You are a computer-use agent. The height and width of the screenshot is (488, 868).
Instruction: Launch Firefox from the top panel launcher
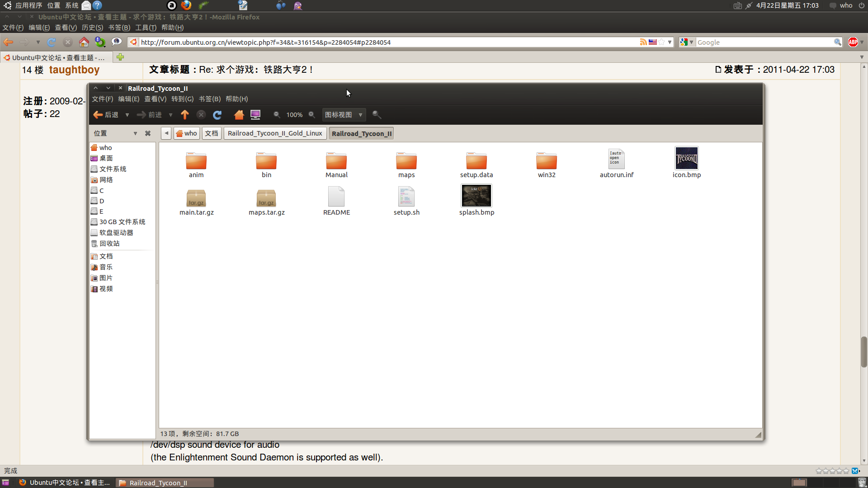(186, 5)
